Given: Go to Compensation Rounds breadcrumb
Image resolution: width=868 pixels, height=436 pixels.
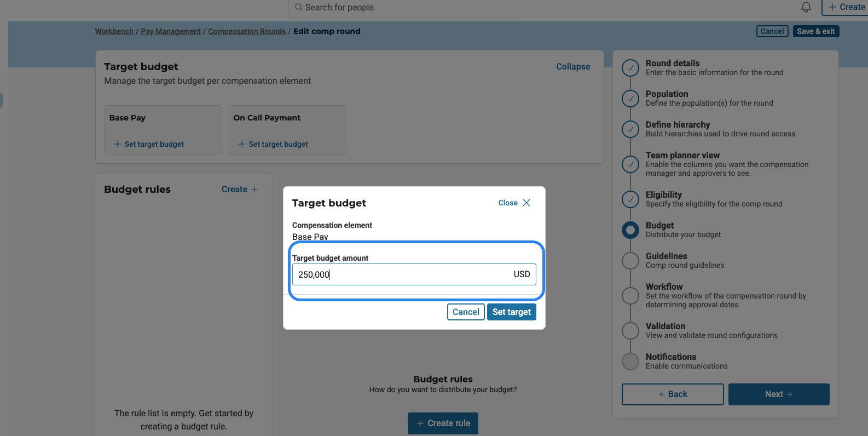Looking at the screenshot, I should 247,31.
